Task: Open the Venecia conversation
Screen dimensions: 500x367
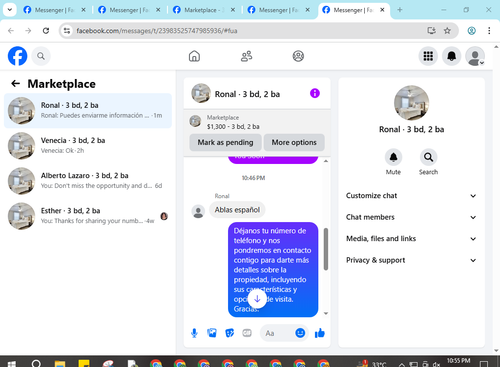Action: (88, 145)
